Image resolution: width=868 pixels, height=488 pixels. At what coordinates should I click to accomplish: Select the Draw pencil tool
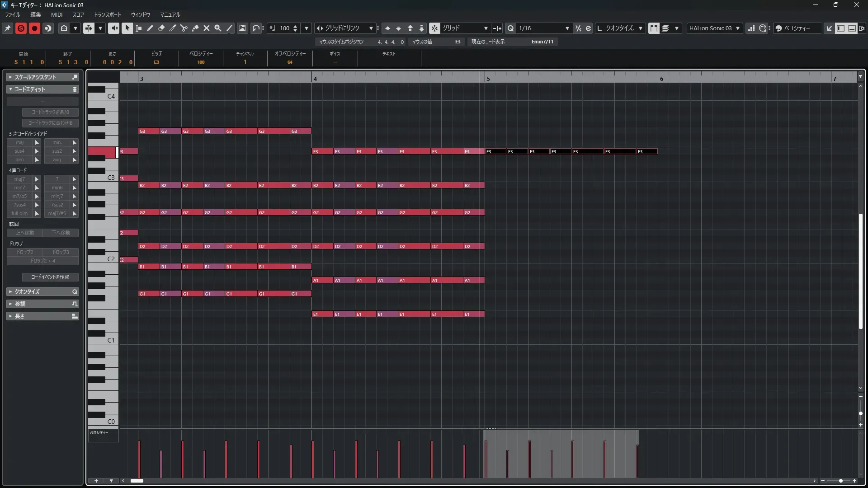point(150,28)
